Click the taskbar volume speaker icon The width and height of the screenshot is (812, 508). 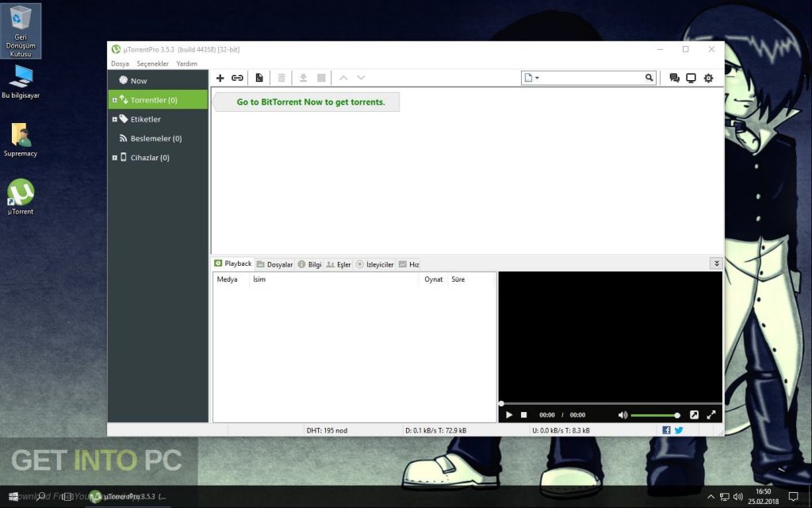tap(738, 497)
